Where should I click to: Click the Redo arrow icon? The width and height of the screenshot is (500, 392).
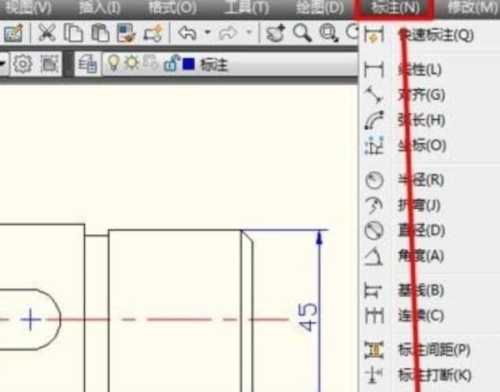tap(228, 33)
